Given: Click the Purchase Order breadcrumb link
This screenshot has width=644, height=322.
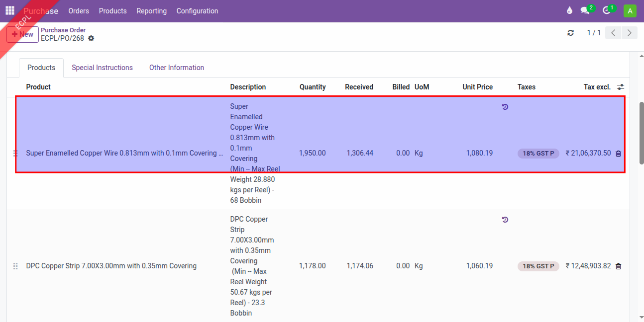Looking at the screenshot, I should click(63, 30).
